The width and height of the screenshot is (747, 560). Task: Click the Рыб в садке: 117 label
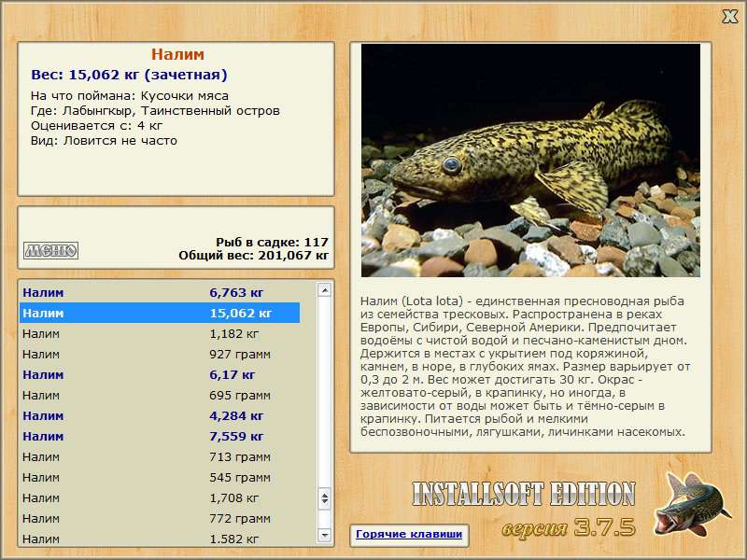click(x=272, y=242)
